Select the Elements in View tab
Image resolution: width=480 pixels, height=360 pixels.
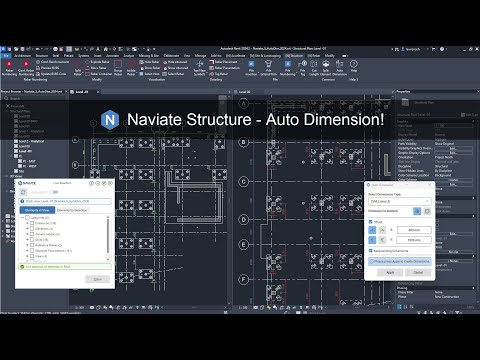point(37,210)
